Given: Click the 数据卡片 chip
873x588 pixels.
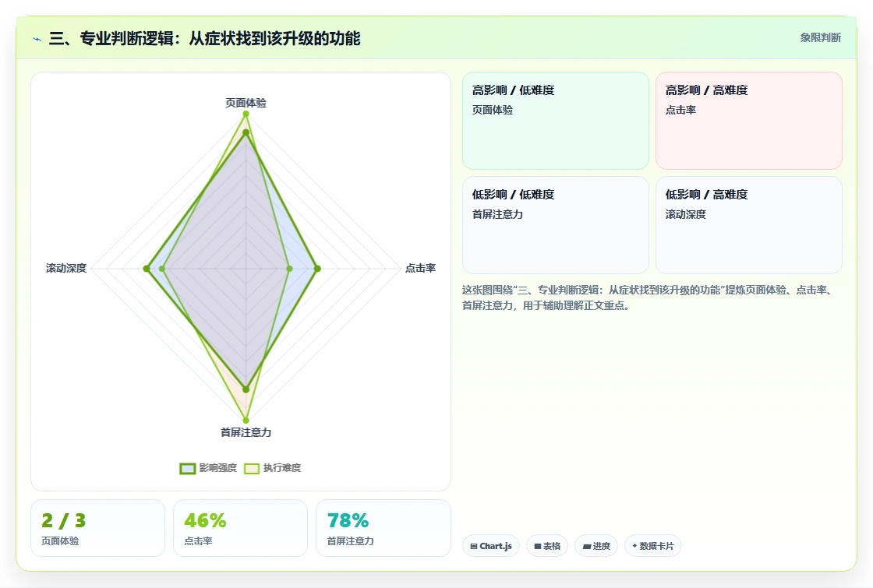Looking at the screenshot, I should click(x=653, y=546).
